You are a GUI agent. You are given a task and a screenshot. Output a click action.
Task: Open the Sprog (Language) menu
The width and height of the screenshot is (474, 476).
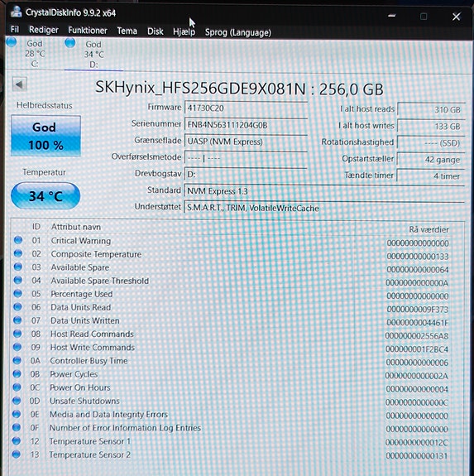[x=238, y=32]
